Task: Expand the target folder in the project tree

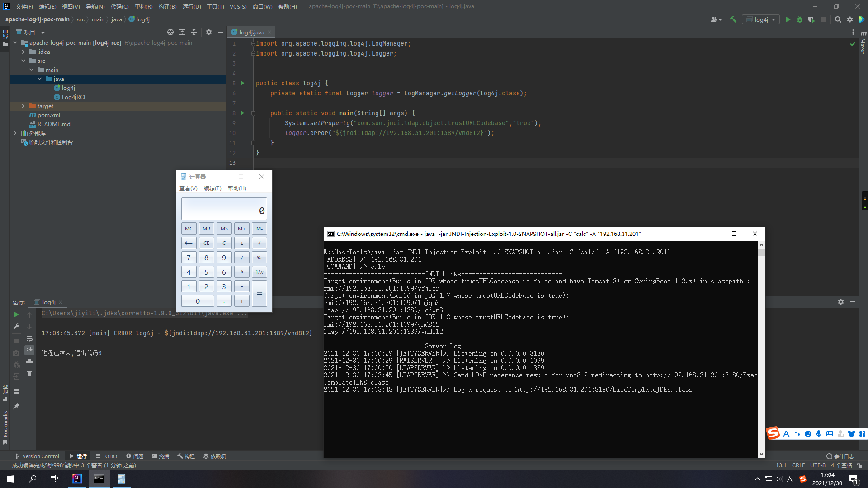Action: 23,106
